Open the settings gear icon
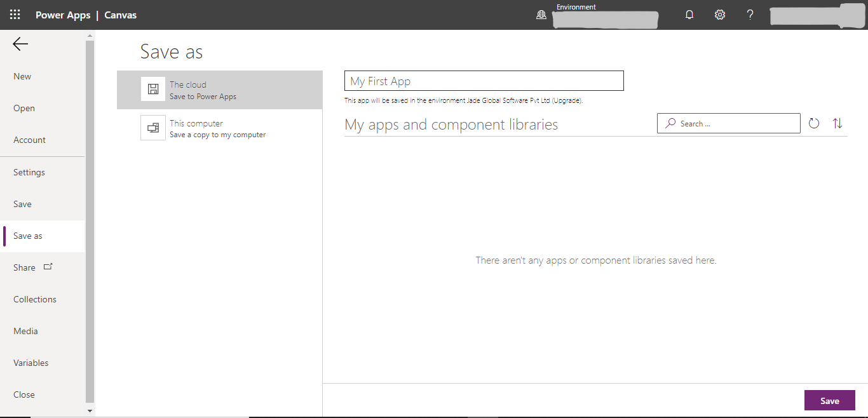Viewport: 868px width, 418px height. pyautogui.click(x=720, y=15)
